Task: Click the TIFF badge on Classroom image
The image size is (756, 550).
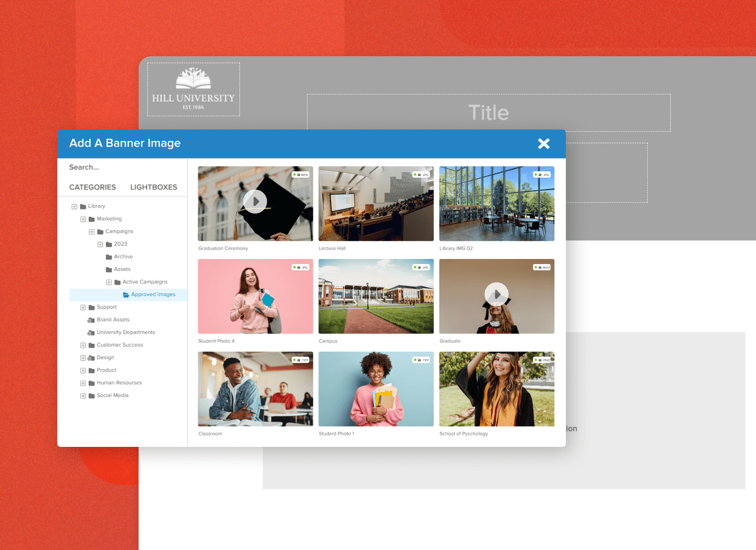Action: pyautogui.click(x=301, y=360)
